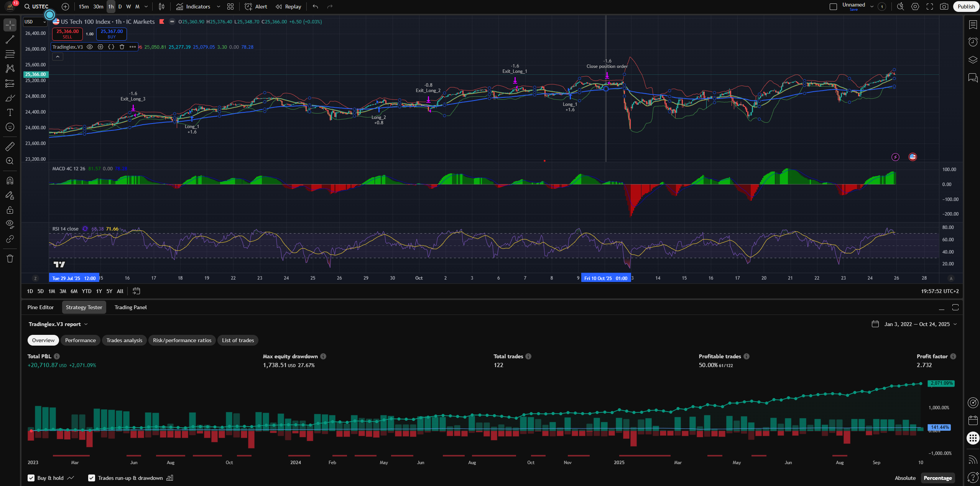Open the Indicators panel
This screenshot has width=980, height=486.
pyautogui.click(x=193, y=7)
